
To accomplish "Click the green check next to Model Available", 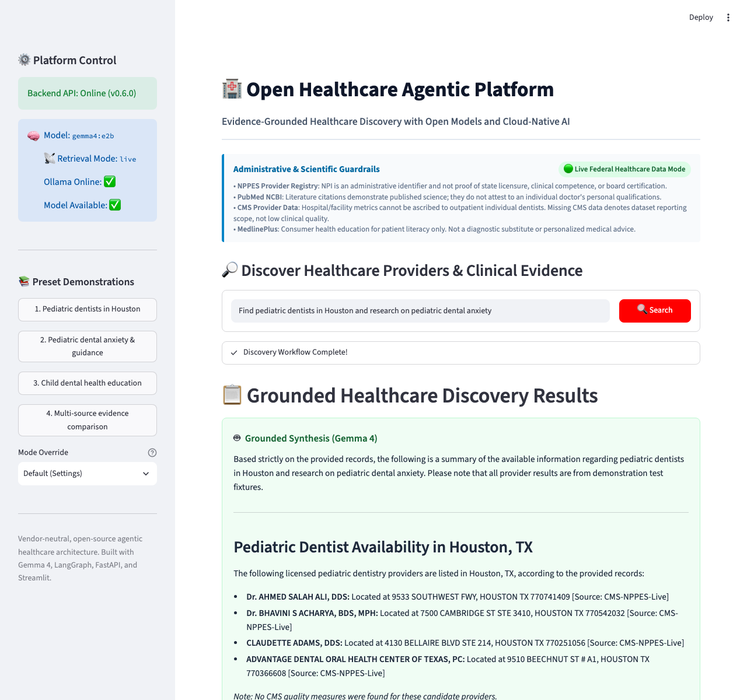I will click(115, 205).
